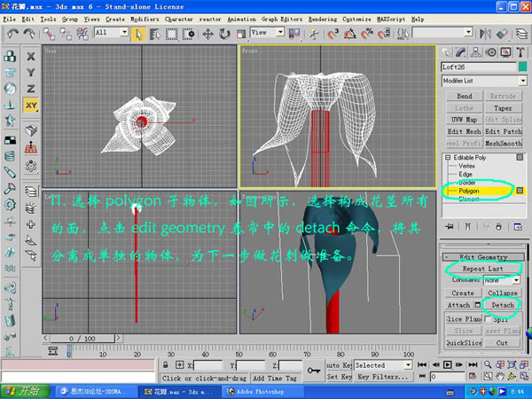Viewport: 532px width, 399px height.
Task: Select the Move tool (four-way arrows)
Action: [x=207, y=34]
